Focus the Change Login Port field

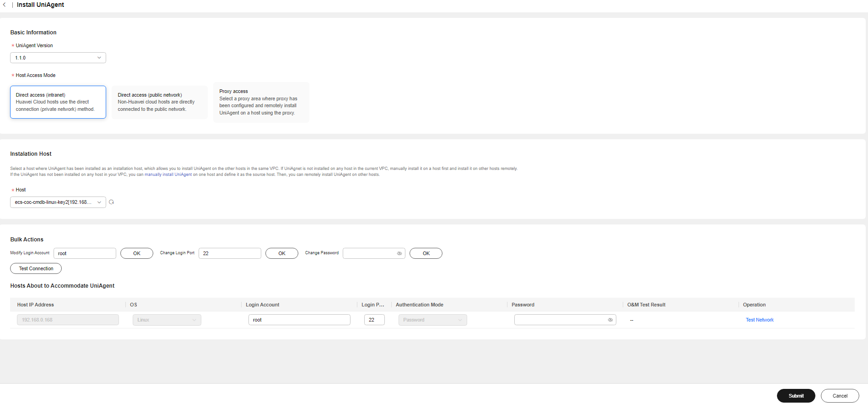click(x=230, y=253)
